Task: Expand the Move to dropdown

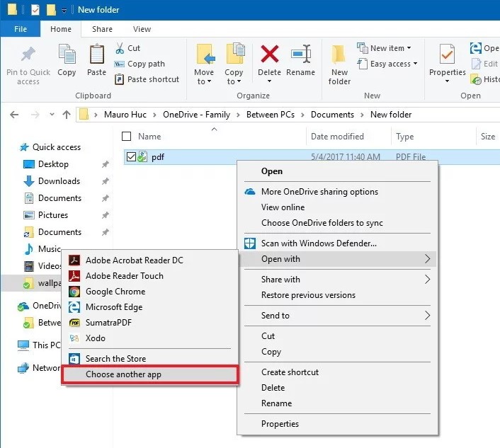Action: [203, 81]
